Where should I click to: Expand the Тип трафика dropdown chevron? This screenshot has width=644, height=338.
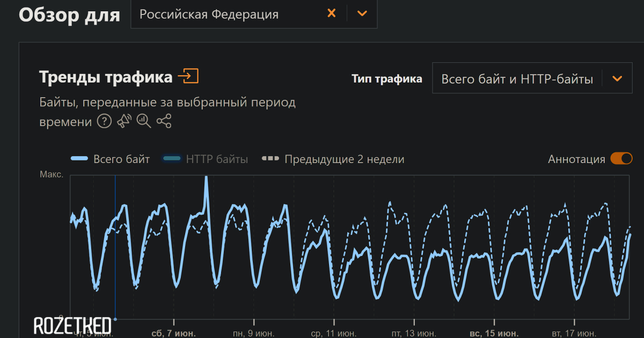pyautogui.click(x=617, y=79)
